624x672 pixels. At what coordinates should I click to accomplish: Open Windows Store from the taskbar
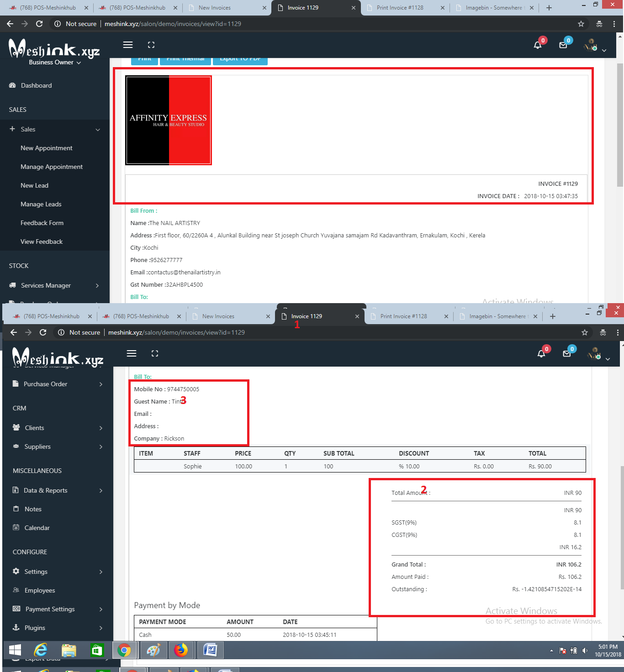97,650
